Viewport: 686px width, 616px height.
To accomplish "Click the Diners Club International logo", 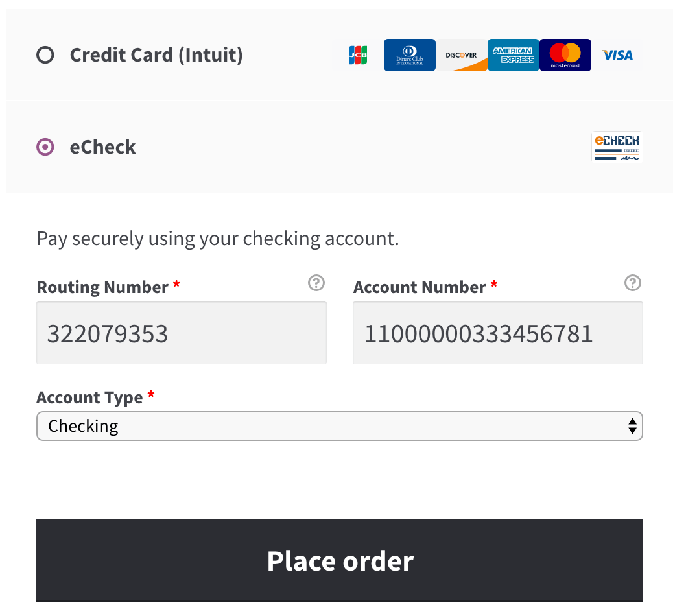I will (409, 55).
